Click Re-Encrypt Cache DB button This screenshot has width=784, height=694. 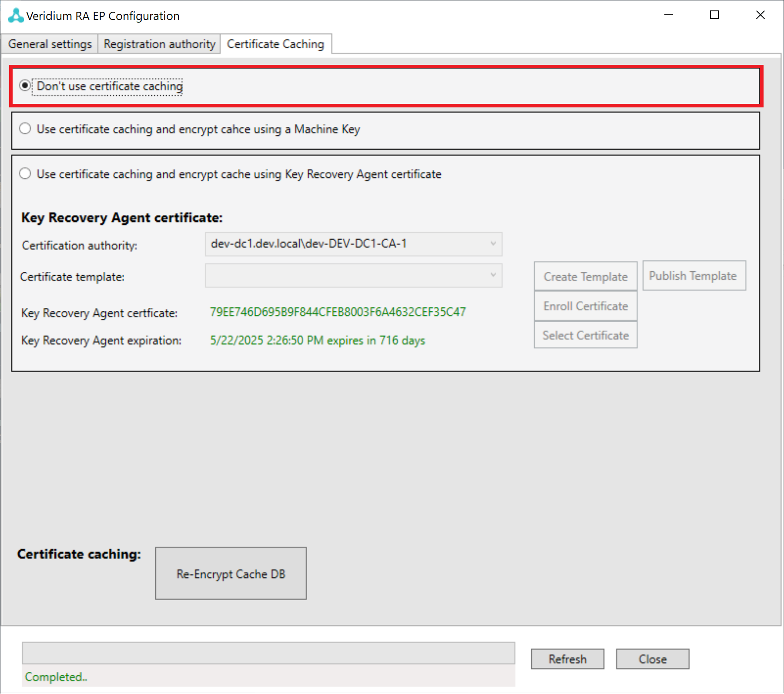coord(231,574)
